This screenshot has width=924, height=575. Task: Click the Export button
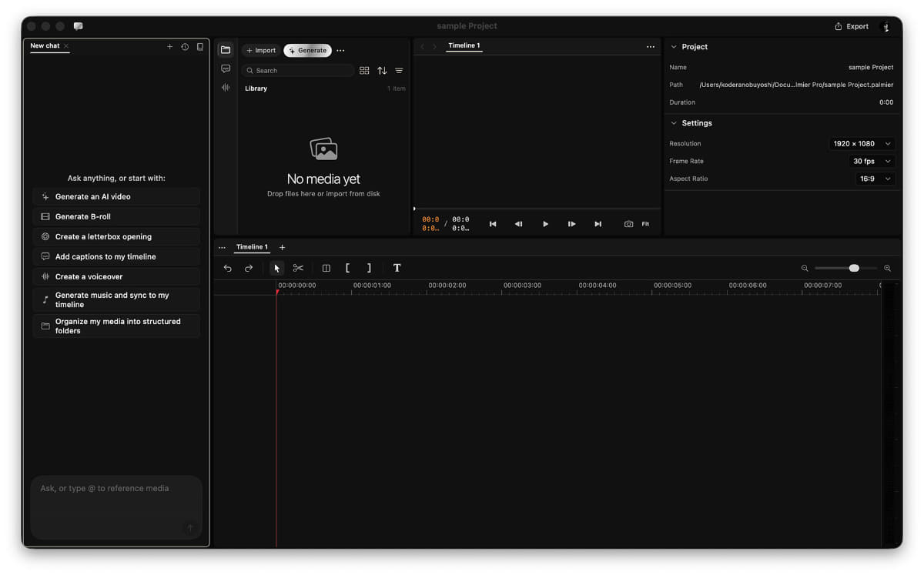click(x=852, y=26)
